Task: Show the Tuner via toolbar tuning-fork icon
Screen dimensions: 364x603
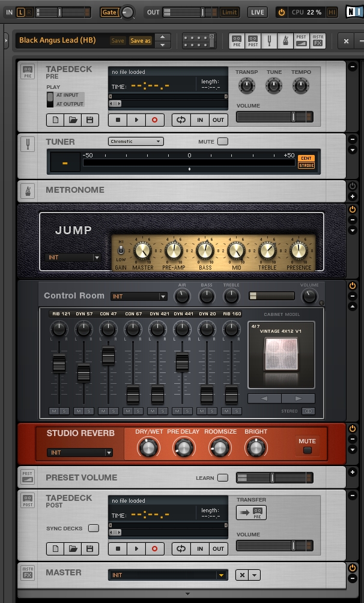Action: 268,41
